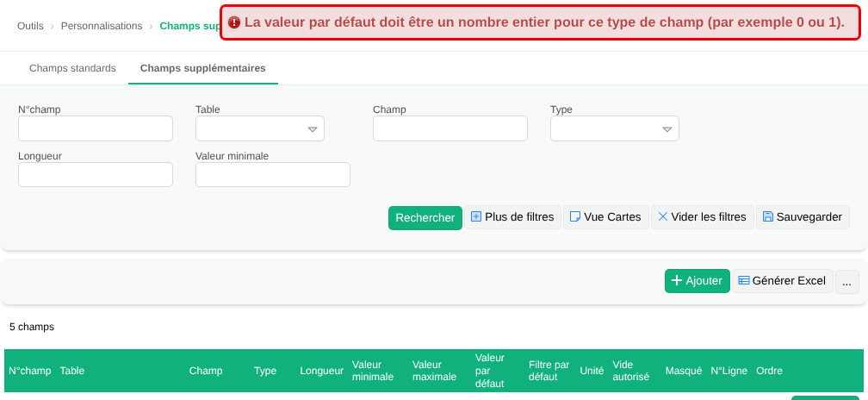Sort by Filtre par défaut column
This screenshot has width=868, height=400.
tap(549, 371)
